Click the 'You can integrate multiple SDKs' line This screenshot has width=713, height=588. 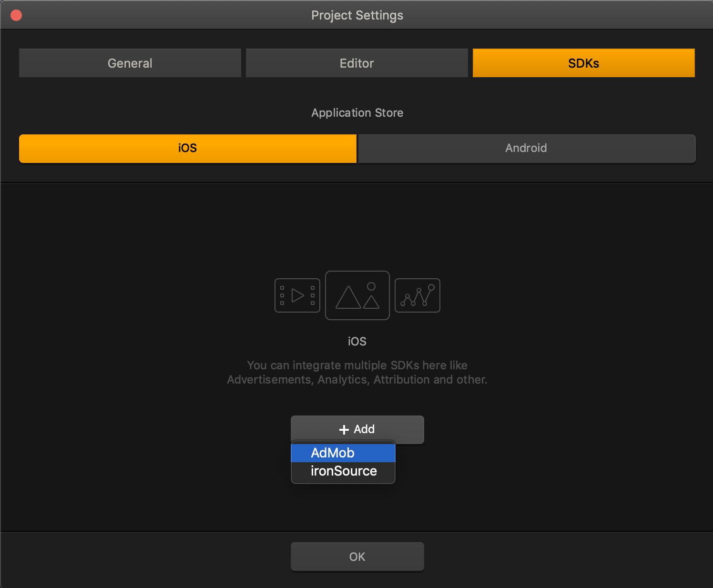point(357,365)
